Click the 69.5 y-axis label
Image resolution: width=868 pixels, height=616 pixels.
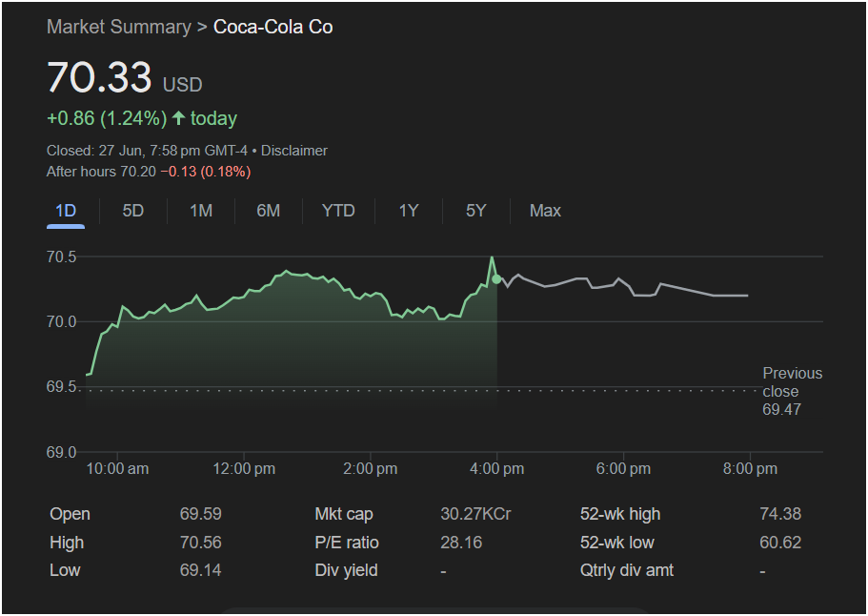(61, 386)
